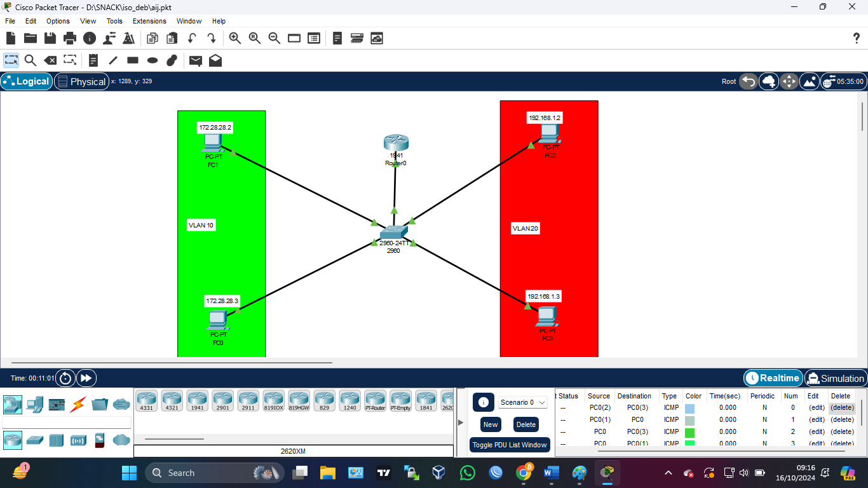Viewport: 868px width, 488px height.
Task: Redo the last action
Action: click(212, 38)
